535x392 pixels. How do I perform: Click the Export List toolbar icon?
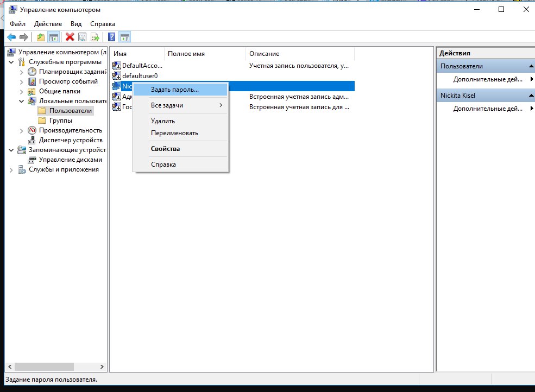(x=95, y=37)
